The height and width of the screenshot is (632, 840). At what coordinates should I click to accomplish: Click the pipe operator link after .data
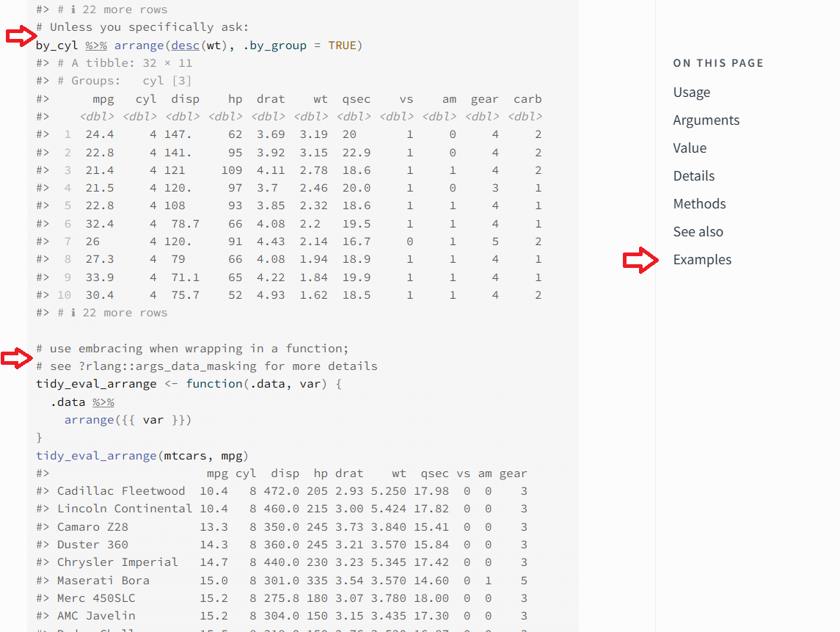coord(103,402)
